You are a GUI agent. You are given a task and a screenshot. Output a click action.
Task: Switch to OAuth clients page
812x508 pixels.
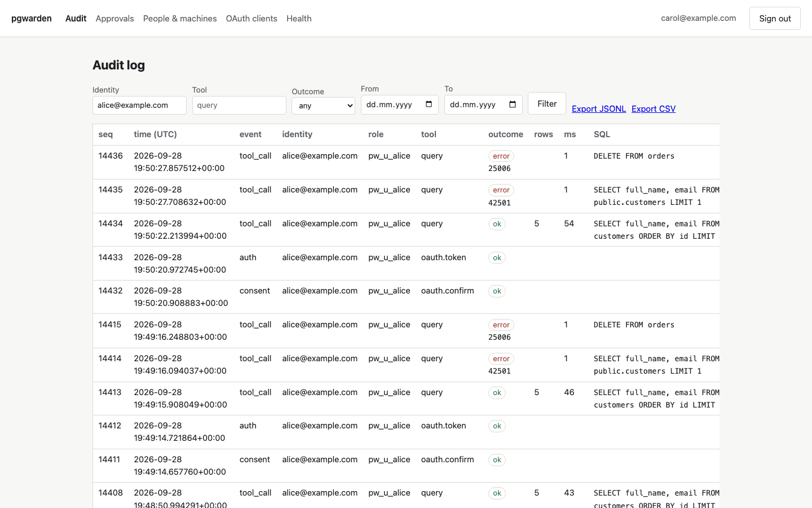251,18
